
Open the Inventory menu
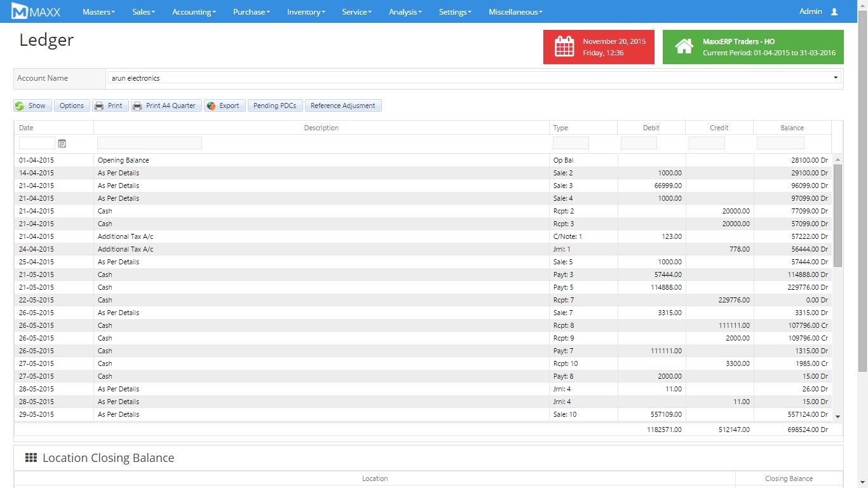306,12
